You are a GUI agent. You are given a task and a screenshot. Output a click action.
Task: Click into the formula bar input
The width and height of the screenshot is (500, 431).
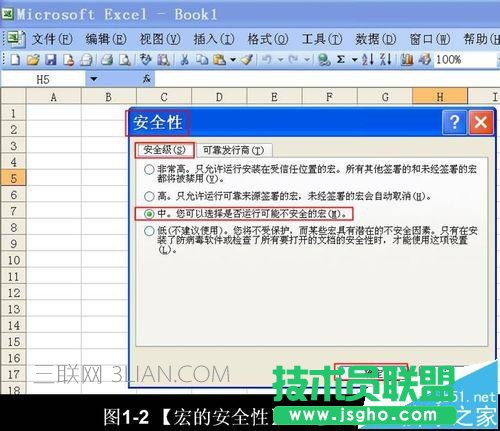tap(327, 79)
